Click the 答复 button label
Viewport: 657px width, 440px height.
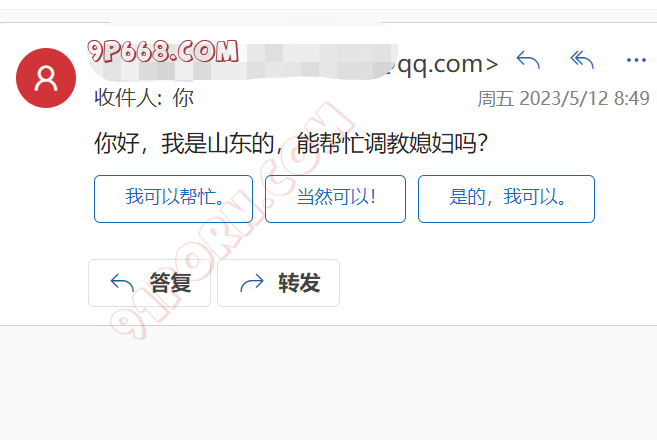(171, 283)
